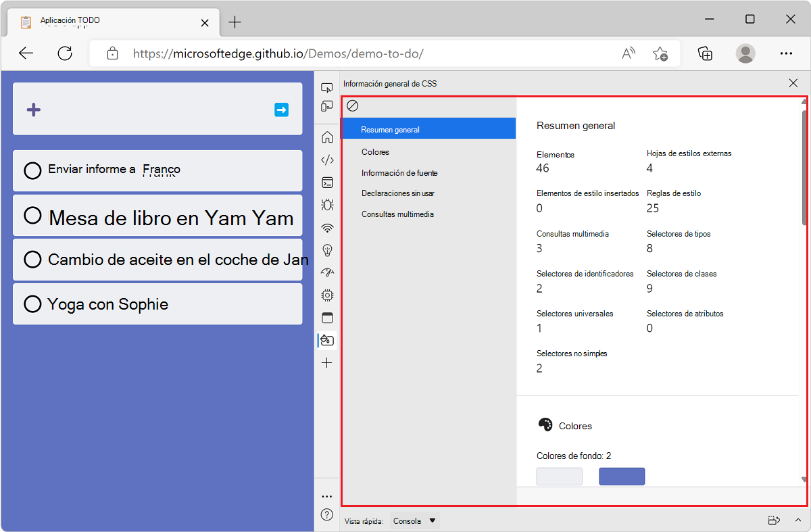Open DevTools help question mark icon
Image resolution: width=811 pixels, height=532 pixels.
(x=327, y=515)
